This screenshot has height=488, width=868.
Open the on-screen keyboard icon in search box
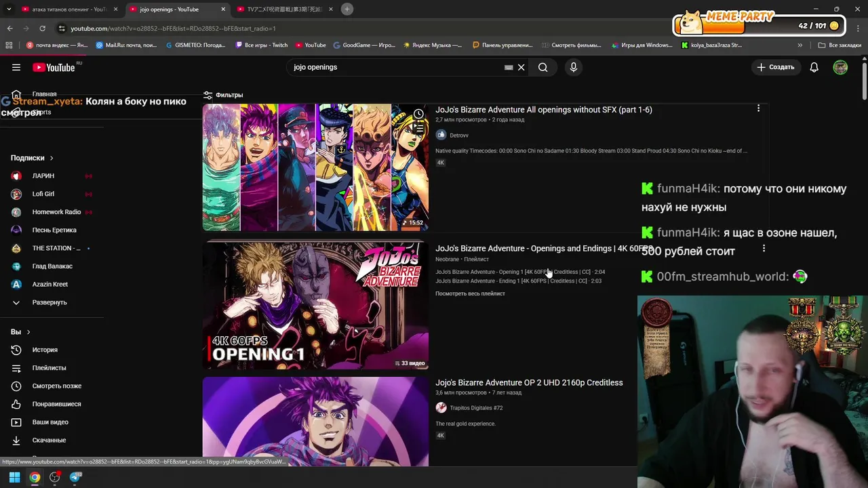pos(509,67)
